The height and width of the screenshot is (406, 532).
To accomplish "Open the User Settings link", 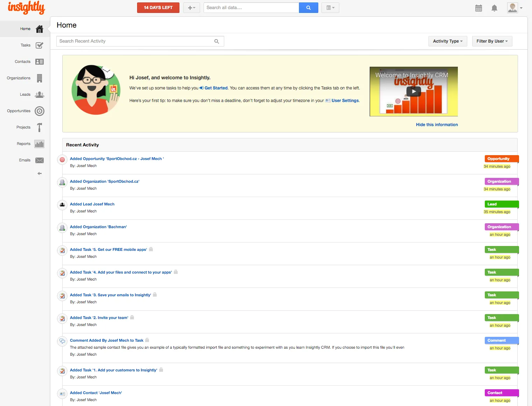I will pos(342,101).
